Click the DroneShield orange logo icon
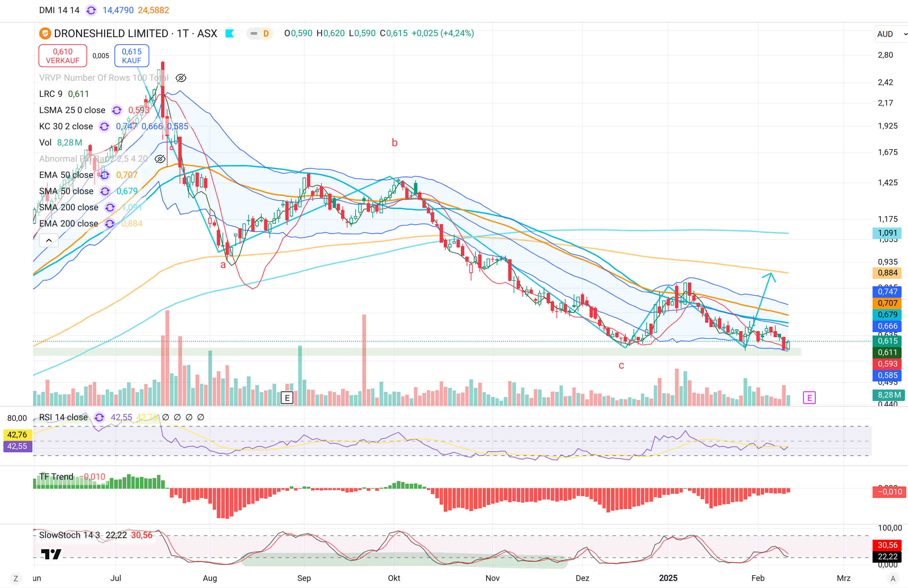908x588 pixels. [x=45, y=33]
